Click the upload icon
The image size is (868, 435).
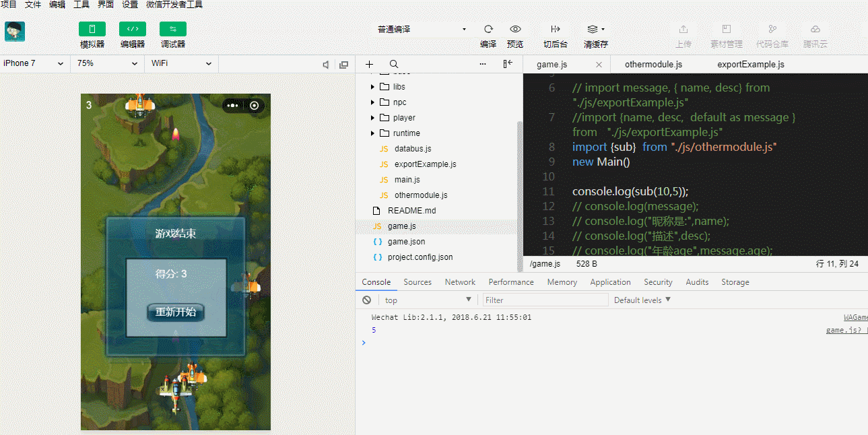[x=683, y=29]
